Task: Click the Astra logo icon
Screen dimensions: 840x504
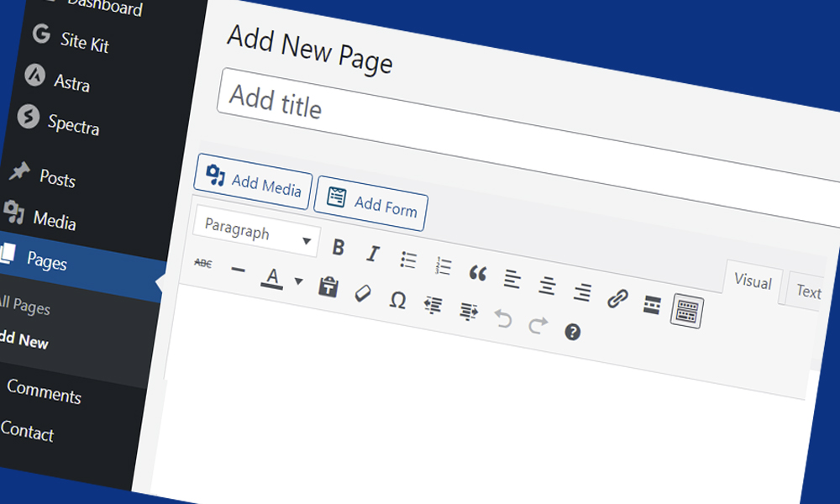Action: [x=34, y=75]
